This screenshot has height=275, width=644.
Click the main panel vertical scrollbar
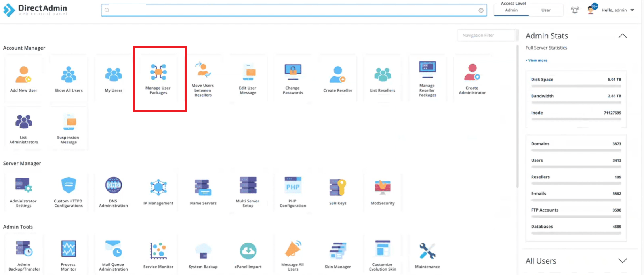[517, 116]
